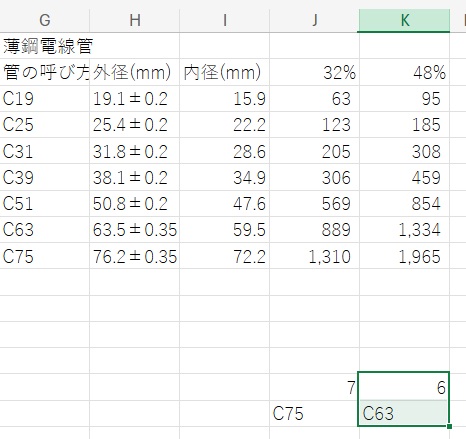Select the lower C75 result cell in column J
The width and height of the screenshot is (466, 439).
(x=315, y=413)
